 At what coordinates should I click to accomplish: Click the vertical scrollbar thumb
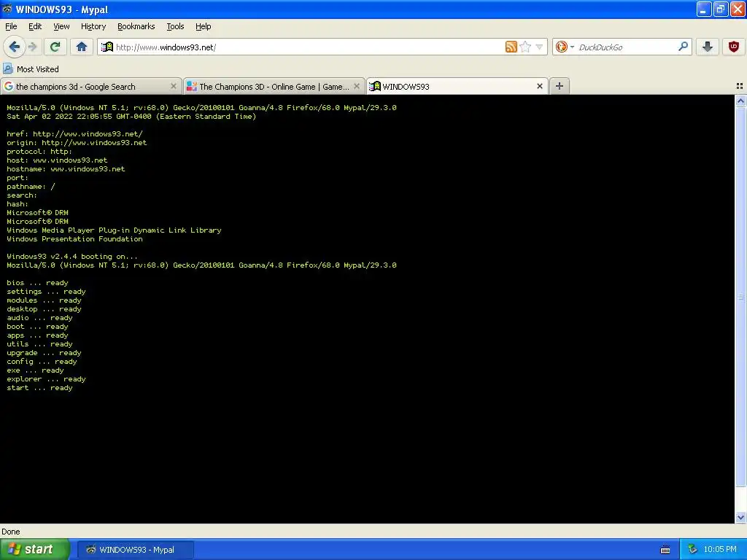tap(740, 296)
